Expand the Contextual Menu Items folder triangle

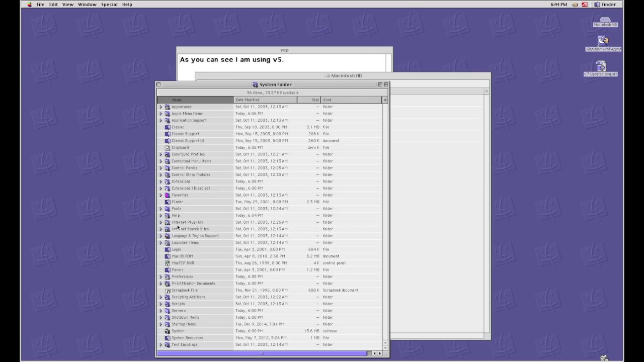[x=161, y=161]
